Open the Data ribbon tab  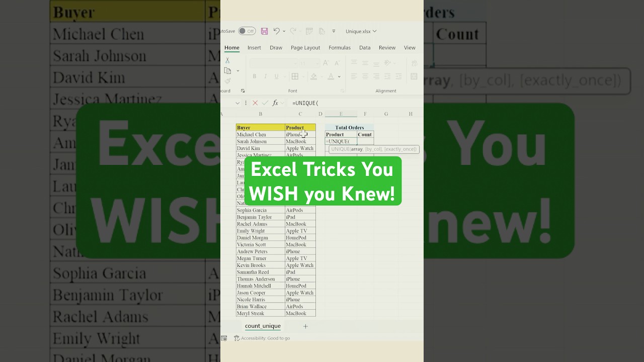click(x=365, y=48)
